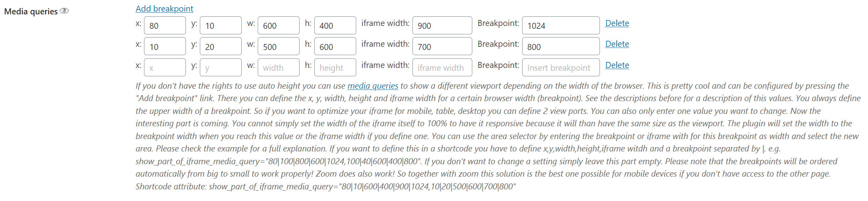Click the empty iframe width placeholder field
The width and height of the screenshot is (868, 201).
442,67
